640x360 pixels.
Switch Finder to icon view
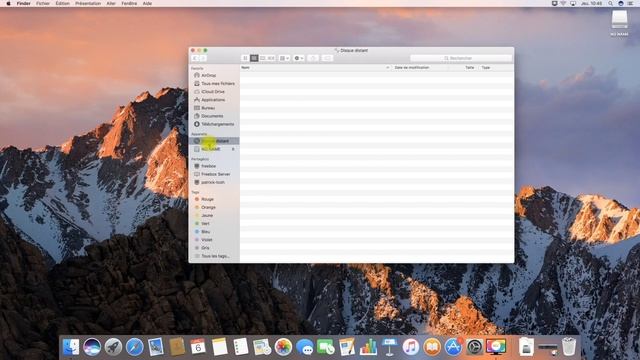(x=245, y=58)
